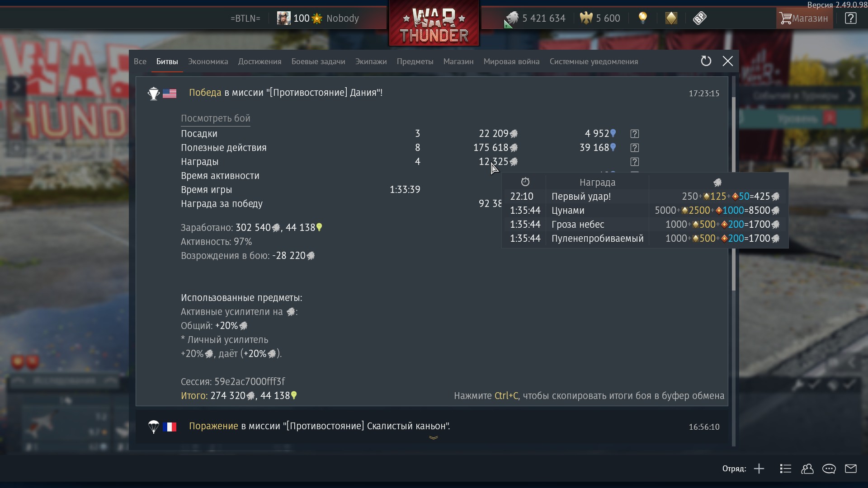Click the Посмотреть бой replay link

click(x=216, y=118)
